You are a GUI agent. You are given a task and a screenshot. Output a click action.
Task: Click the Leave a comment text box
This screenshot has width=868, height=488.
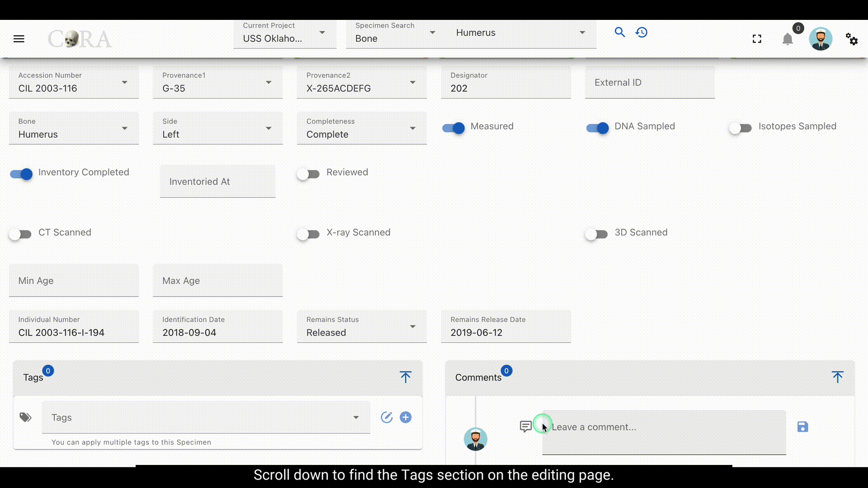664,432
